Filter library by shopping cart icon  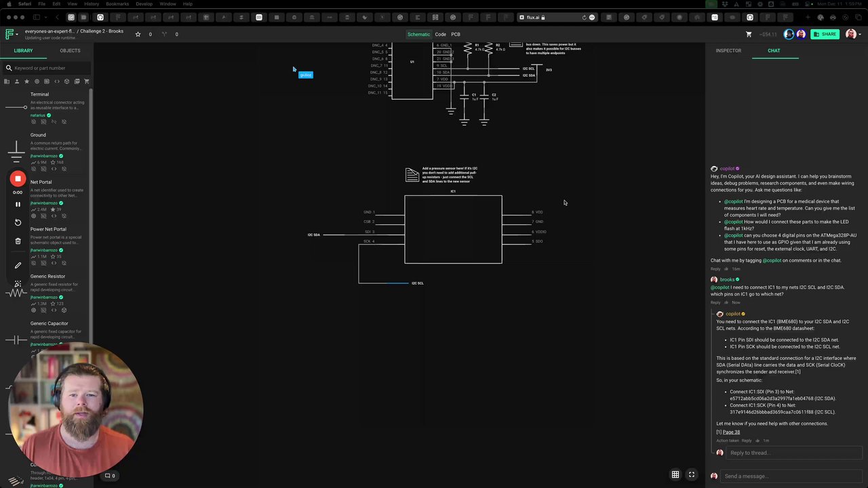(87, 81)
